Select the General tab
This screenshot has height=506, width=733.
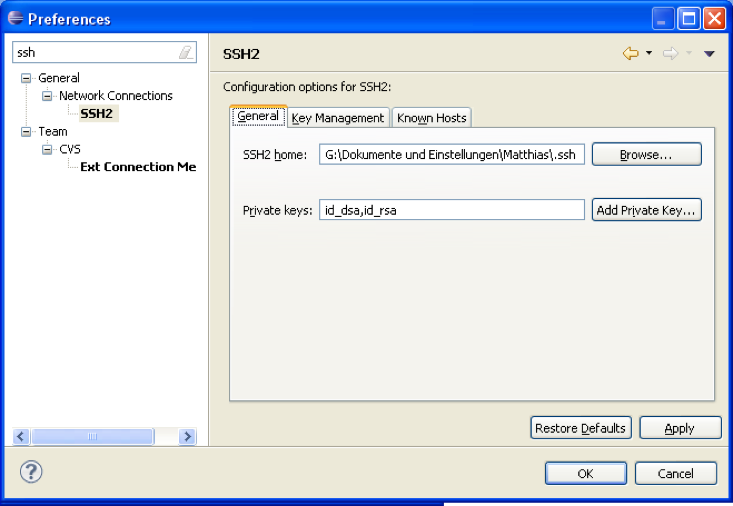(x=258, y=116)
